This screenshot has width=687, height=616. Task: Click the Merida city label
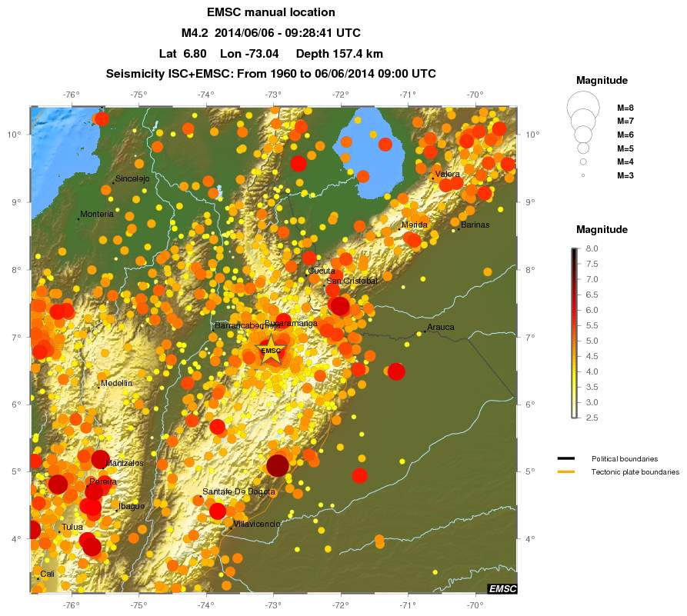tap(414, 225)
